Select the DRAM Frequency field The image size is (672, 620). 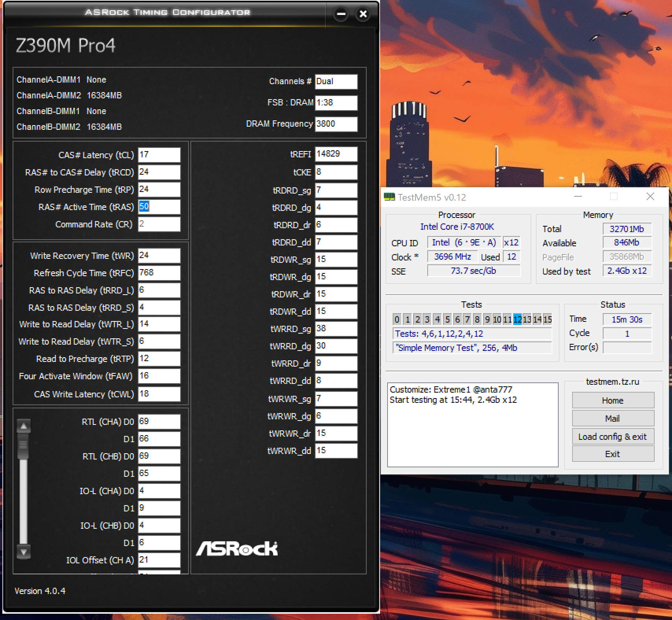click(x=336, y=124)
